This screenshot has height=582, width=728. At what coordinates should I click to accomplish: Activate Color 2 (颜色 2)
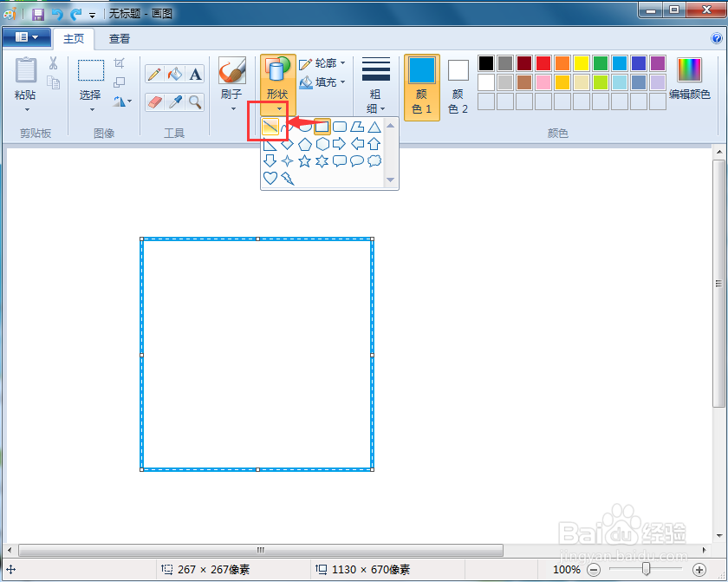tap(458, 88)
